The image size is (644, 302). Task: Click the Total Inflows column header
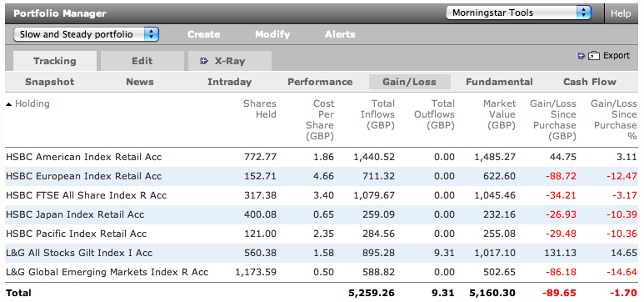tap(377, 114)
